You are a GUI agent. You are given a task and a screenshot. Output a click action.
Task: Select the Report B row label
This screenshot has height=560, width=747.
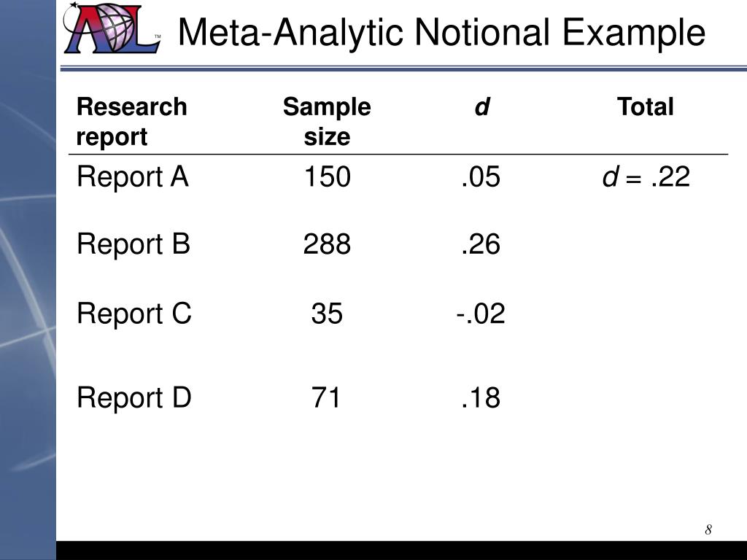click(133, 245)
